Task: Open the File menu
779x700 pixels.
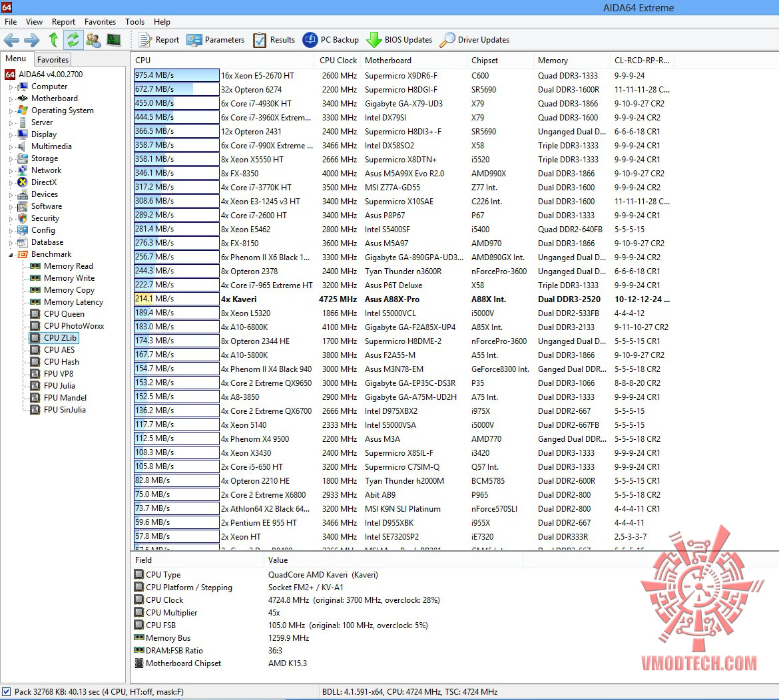Action: pyautogui.click(x=11, y=22)
